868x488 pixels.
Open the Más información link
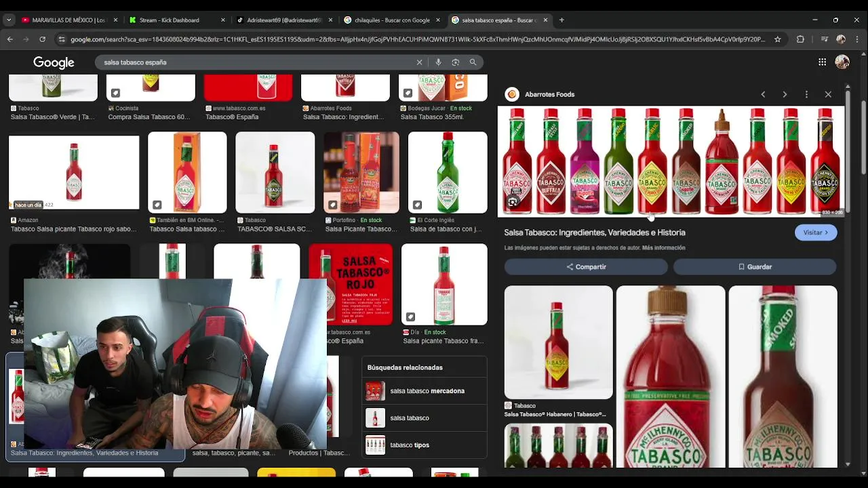point(663,248)
